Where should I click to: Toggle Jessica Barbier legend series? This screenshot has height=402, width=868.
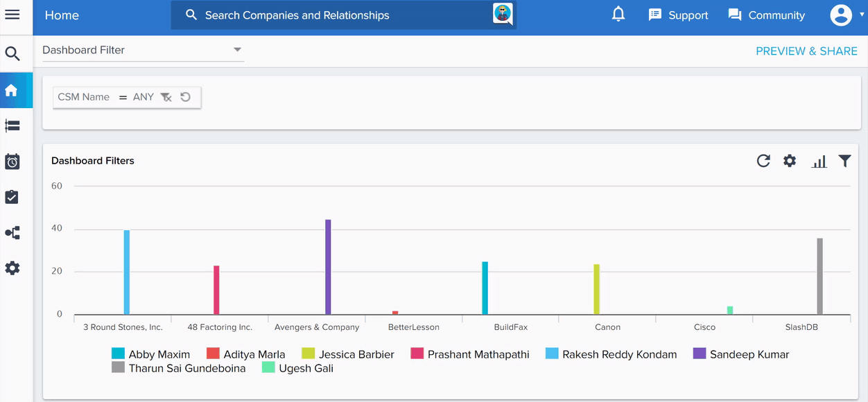coord(348,354)
